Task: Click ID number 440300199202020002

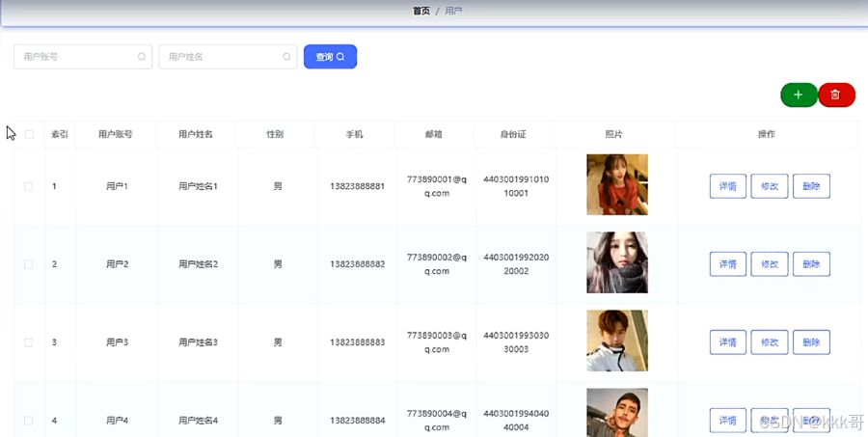Action: [516, 264]
